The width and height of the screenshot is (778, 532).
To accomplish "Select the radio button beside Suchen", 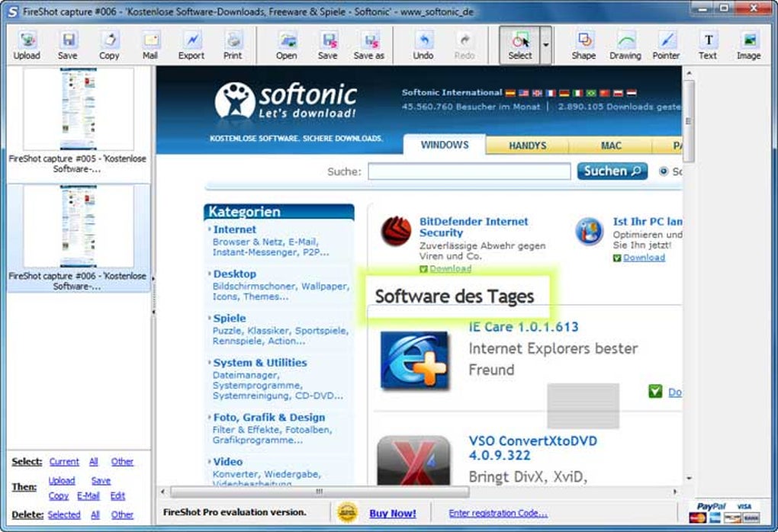I will click(x=664, y=171).
